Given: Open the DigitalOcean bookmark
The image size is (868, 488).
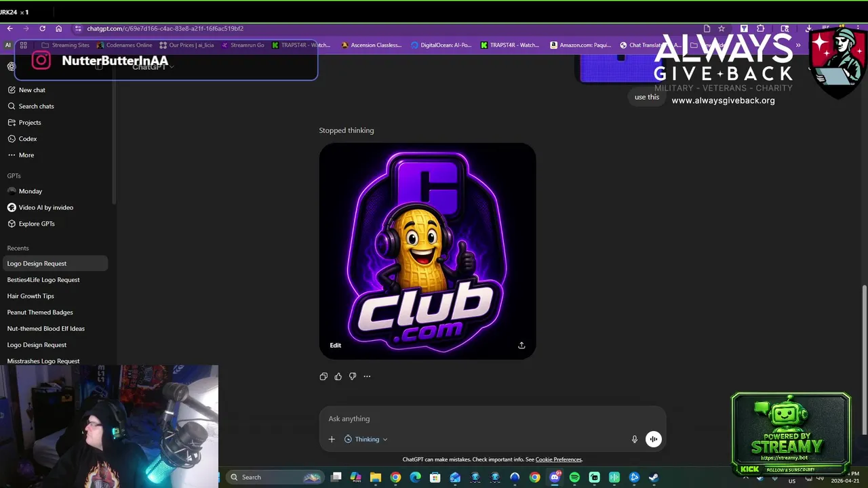Looking at the screenshot, I should 441,45.
